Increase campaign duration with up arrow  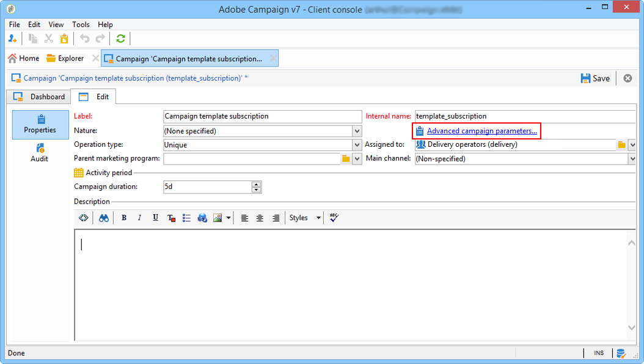256,184
